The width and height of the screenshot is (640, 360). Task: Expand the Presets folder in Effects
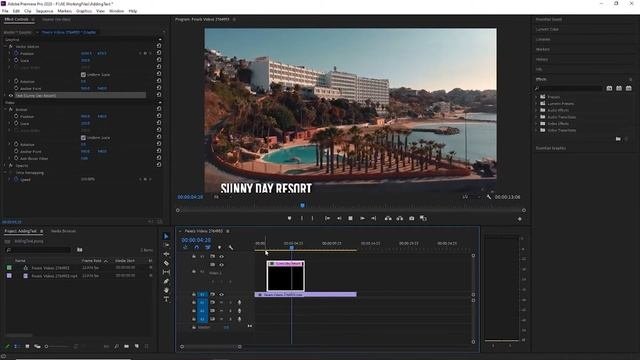[537, 97]
